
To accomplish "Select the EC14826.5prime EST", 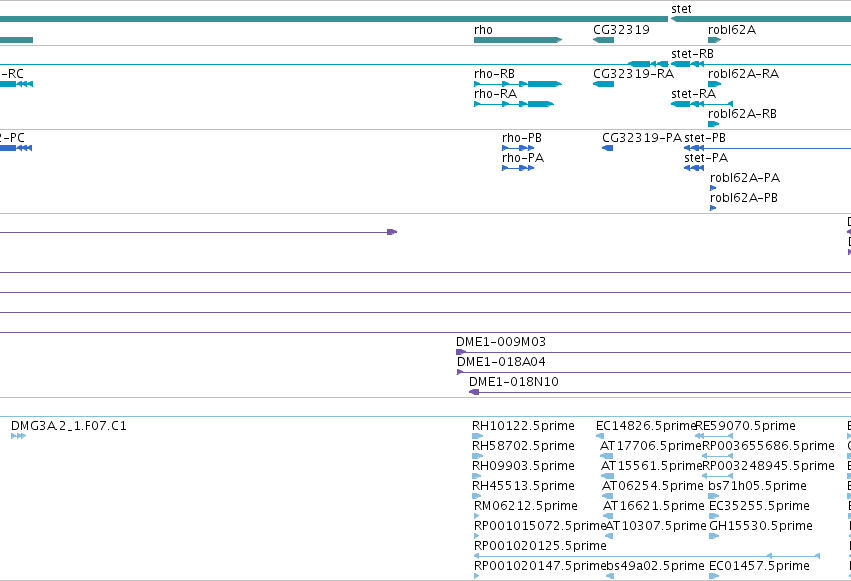I will click(x=600, y=436).
